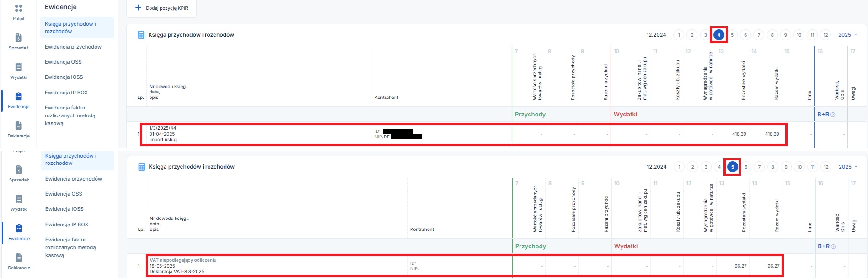The height and width of the screenshot is (279, 868).
Task: Select month 11 in the upper ledger pager
Action: click(x=812, y=35)
